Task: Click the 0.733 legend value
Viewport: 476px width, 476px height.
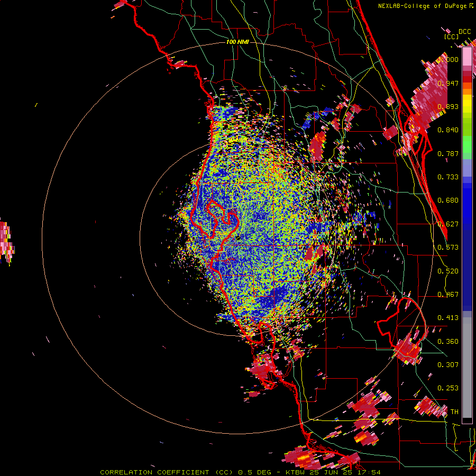Action: (x=448, y=177)
